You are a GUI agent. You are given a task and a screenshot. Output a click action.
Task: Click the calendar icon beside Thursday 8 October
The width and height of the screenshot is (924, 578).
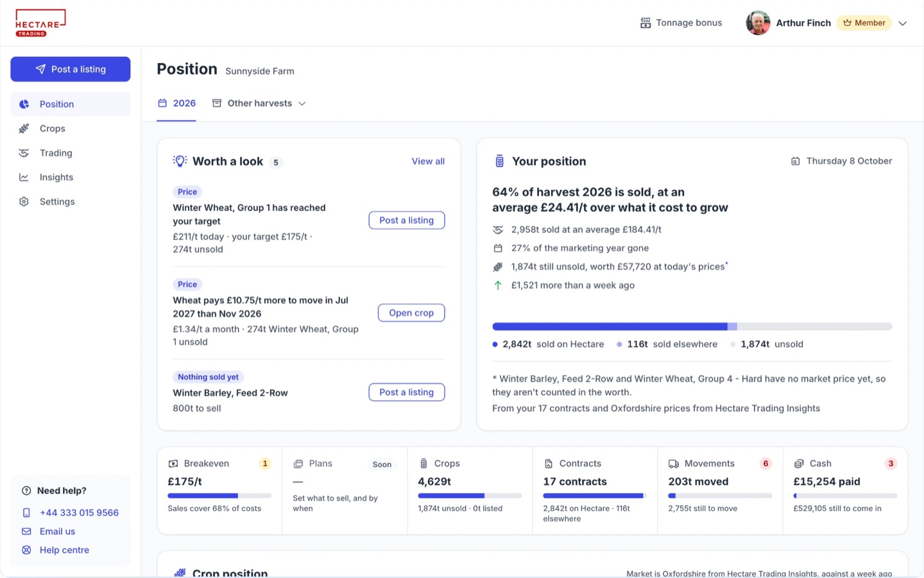[795, 161]
